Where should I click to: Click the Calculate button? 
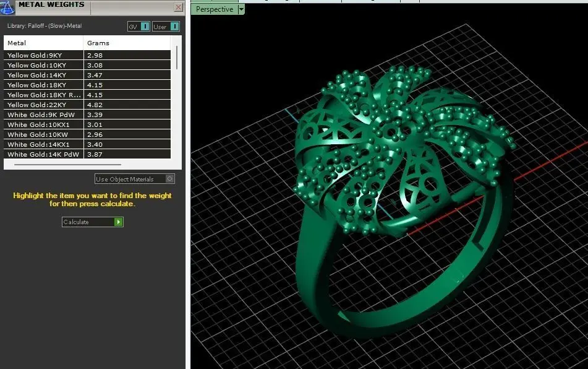[93, 222]
